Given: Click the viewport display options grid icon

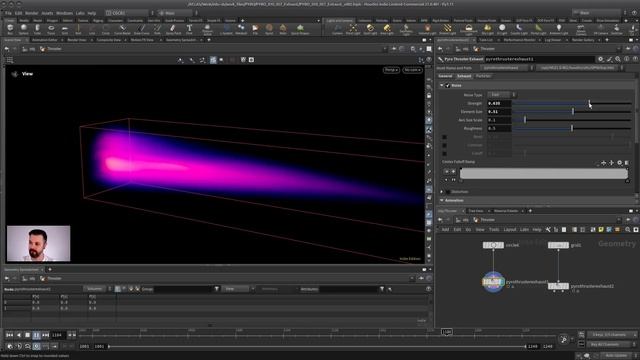Looking at the screenshot, I should 10,60.
